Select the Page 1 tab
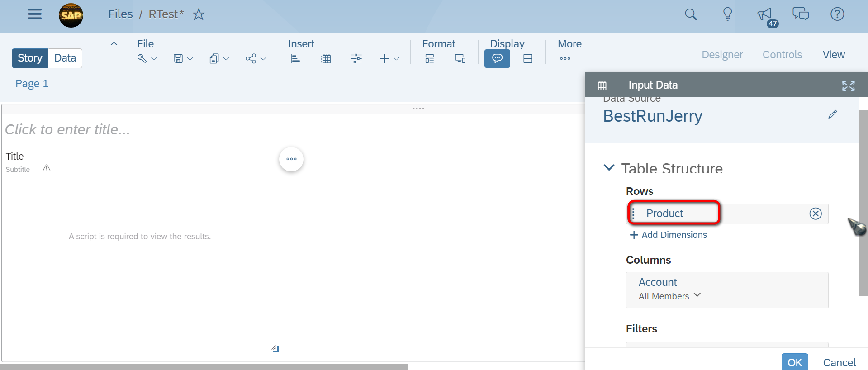868x370 pixels. 32,84
